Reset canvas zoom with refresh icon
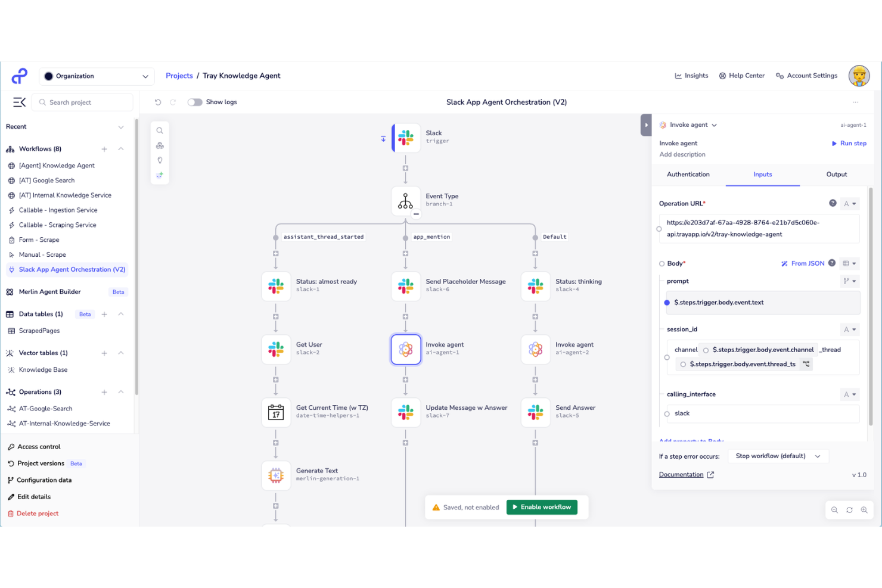882x588 pixels. [x=849, y=510]
